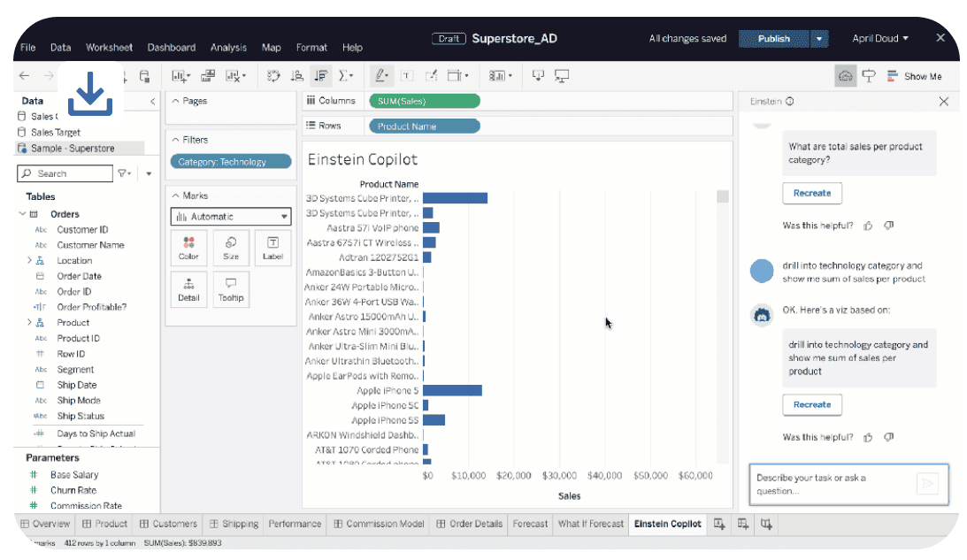Click Recreate under the technology drill response

click(812, 404)
